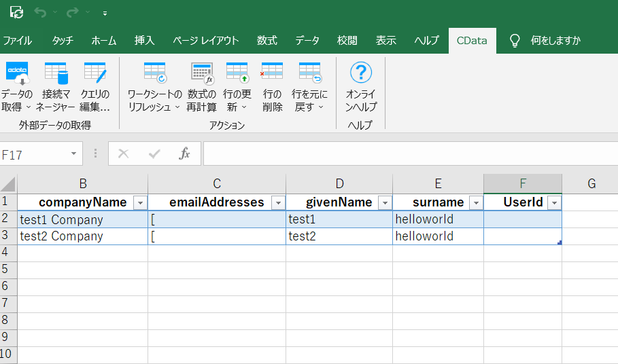This screenshot has width=618, height=364.
Task: Expand the UserId column filter dropdown
Action: [x=554, y=202]
